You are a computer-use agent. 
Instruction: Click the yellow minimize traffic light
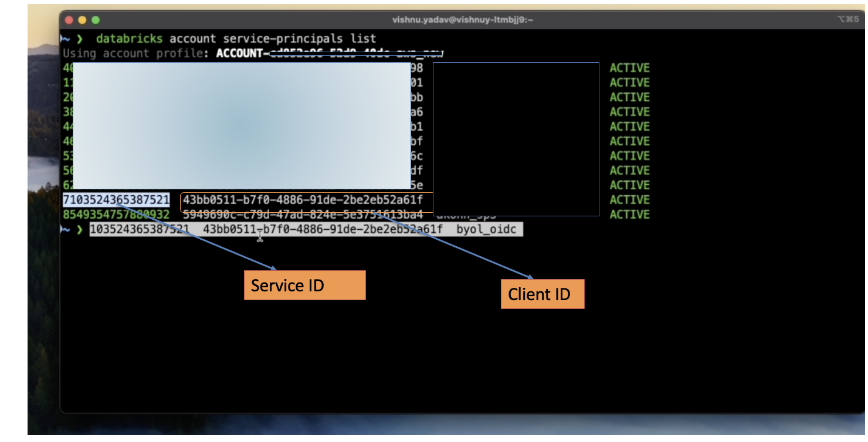click(x=82, y=19)
